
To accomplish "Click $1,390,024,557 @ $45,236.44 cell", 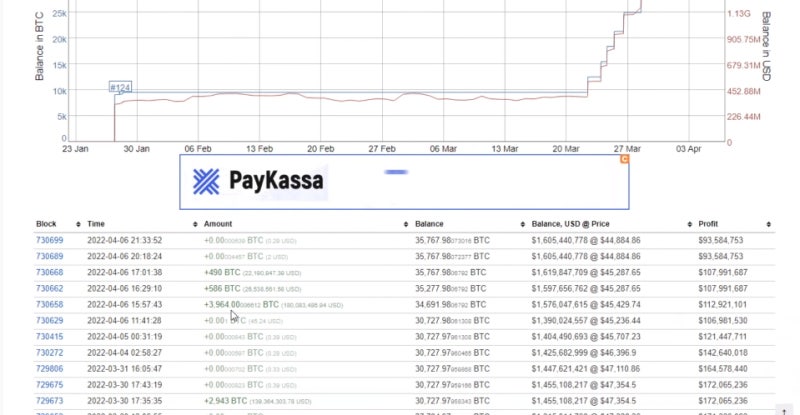I will [x=586, y=321].
